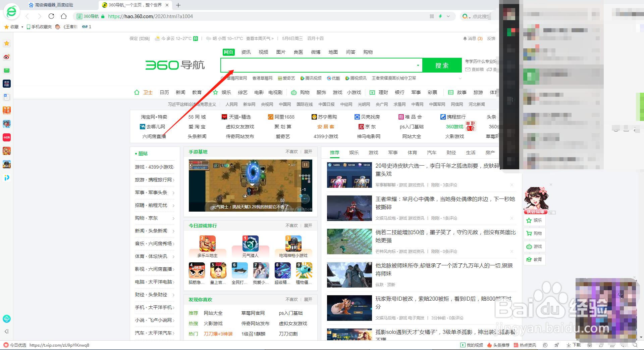The width and height of the screenshot is (644, 350).
Task: Select the 网页 search tab
Action: (x=228, y=52)
